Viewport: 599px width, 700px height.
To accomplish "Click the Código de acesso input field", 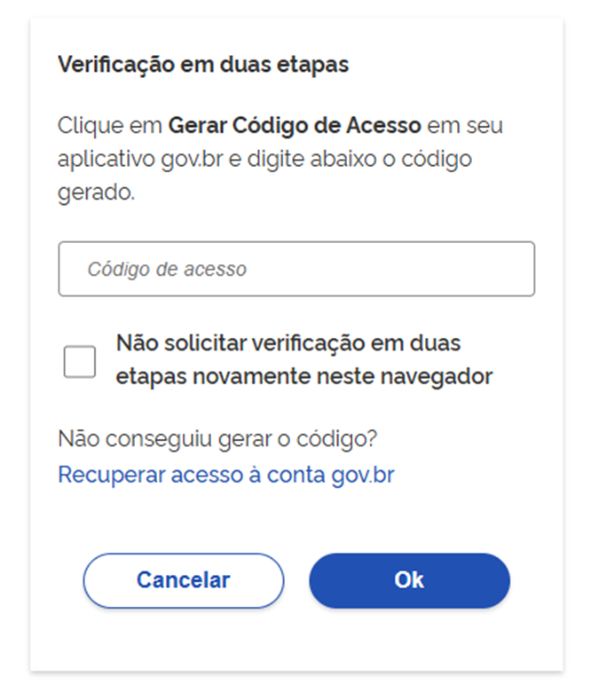I will 296,269.
